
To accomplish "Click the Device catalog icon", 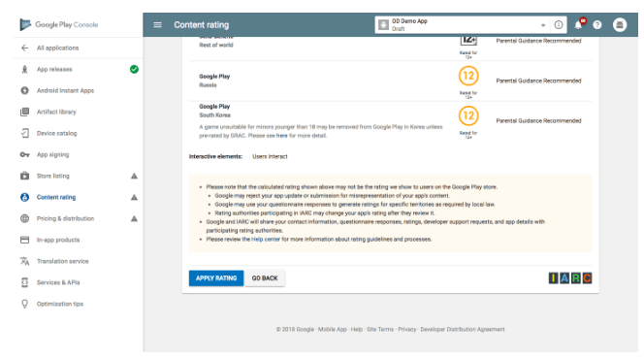I will tap(24, 133).
